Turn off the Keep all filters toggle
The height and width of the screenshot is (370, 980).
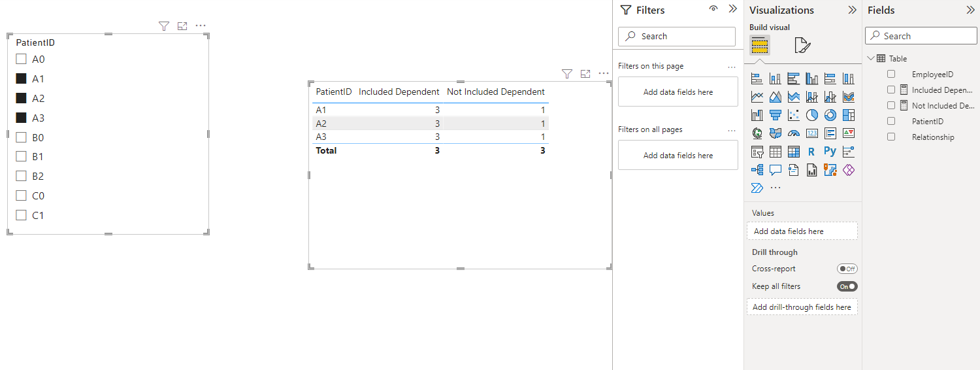847,286
